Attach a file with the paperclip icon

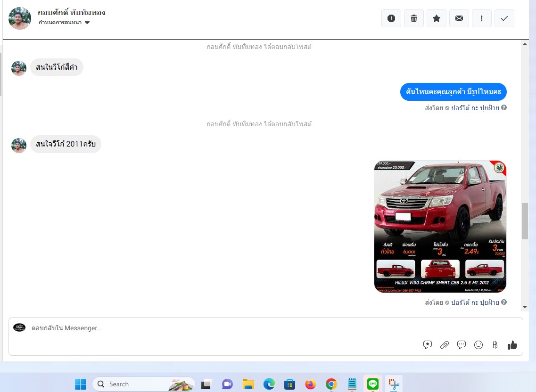coord(445,345)
